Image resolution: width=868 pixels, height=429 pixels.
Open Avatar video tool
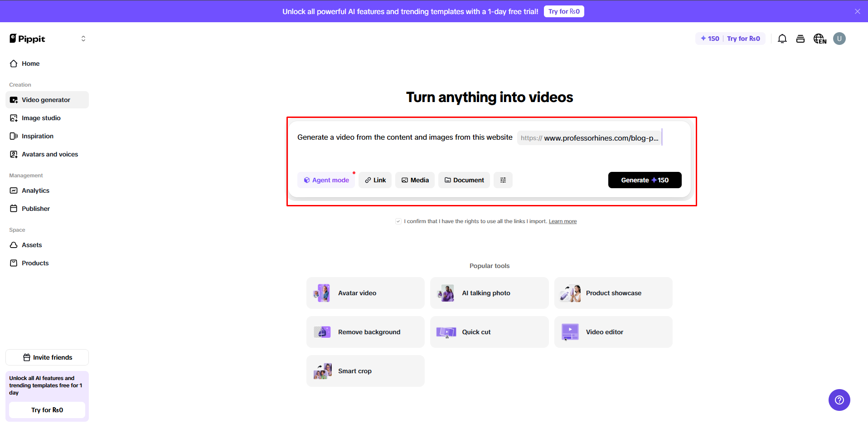(365, 293)
